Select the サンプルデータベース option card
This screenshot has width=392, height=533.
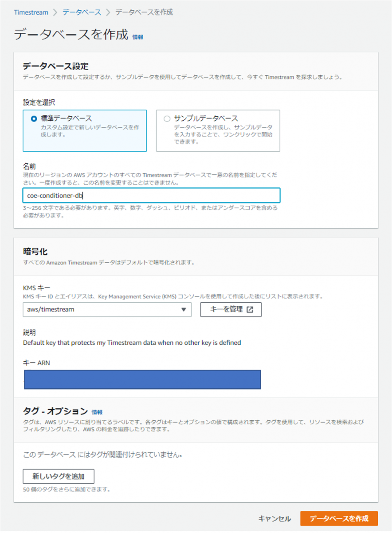[218, 130]
